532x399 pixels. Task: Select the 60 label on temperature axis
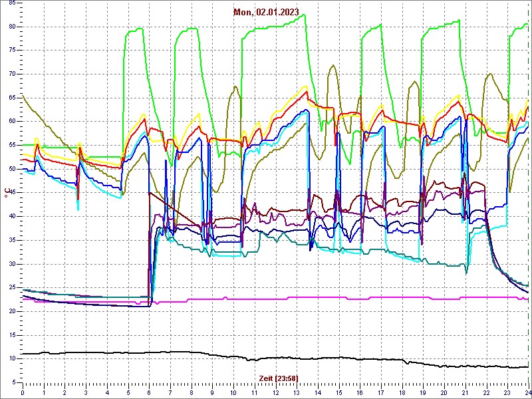click(x=11, y=122)
